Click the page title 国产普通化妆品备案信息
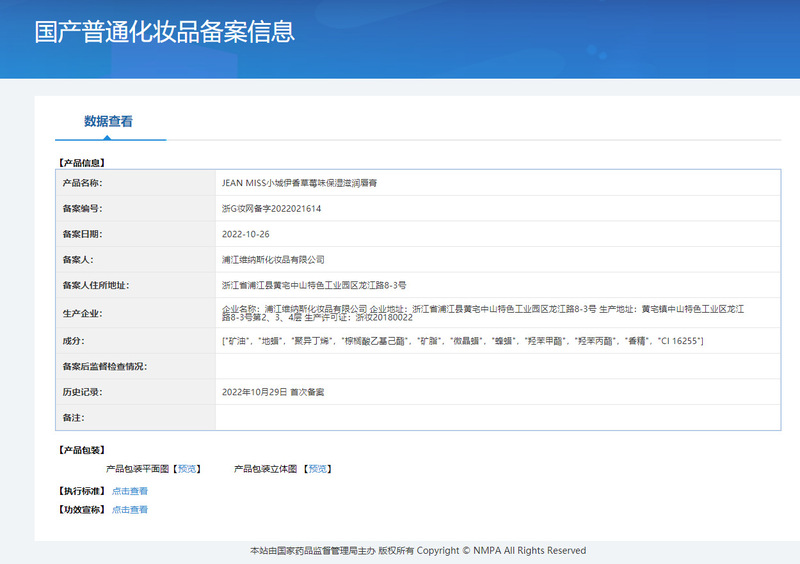 click(165, 31)
